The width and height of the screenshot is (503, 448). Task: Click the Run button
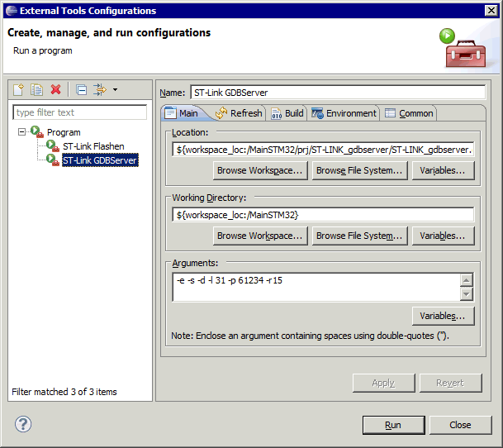(394, 425)
